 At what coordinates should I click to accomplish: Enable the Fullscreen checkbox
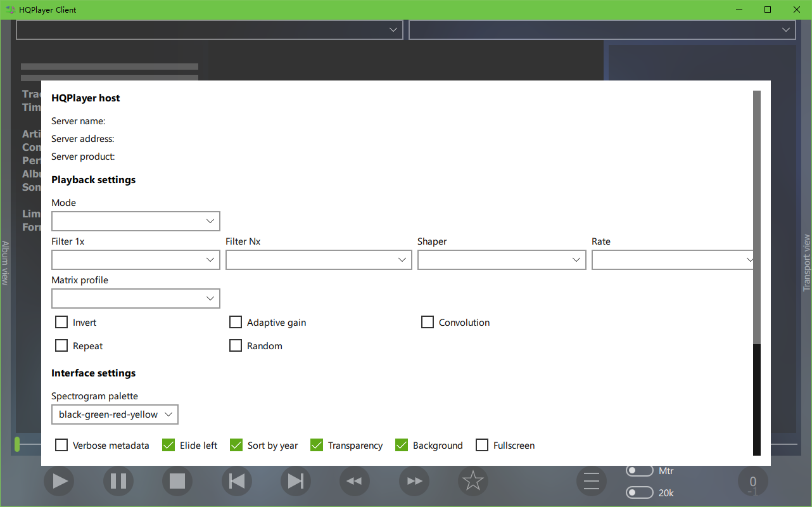482,445
